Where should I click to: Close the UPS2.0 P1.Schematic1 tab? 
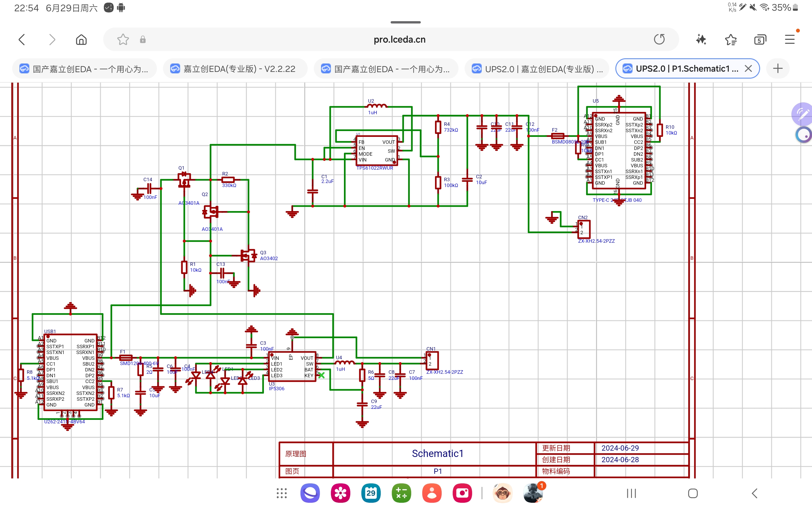(x=748, y=68)
